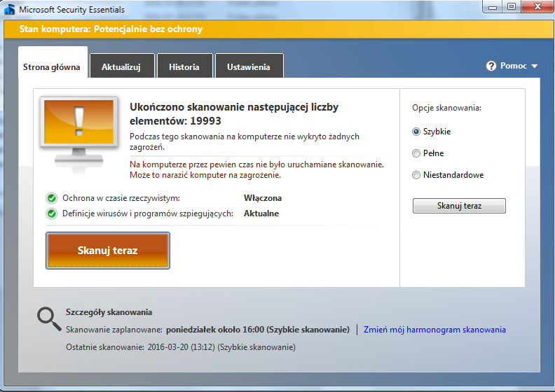Click the Podczas tego skanowania no-threats message
555x392 pixels.
[245, 141]
